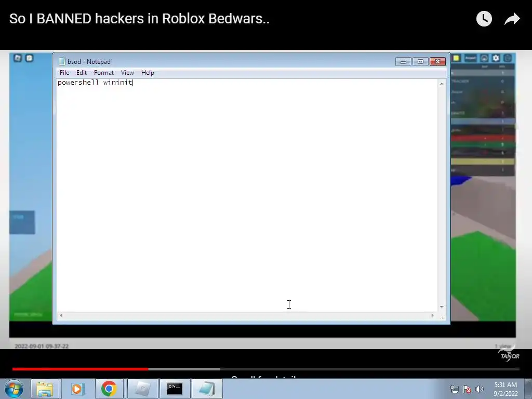Viewport: 532px width, 399px height.
Task: Open the volume speaker tray icon
Action: pos(479,389)
